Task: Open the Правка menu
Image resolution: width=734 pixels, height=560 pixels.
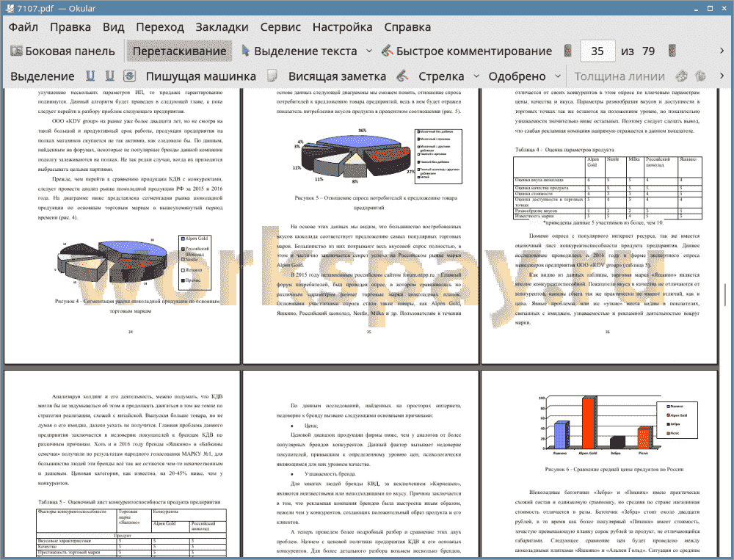Action: [70, 27]
